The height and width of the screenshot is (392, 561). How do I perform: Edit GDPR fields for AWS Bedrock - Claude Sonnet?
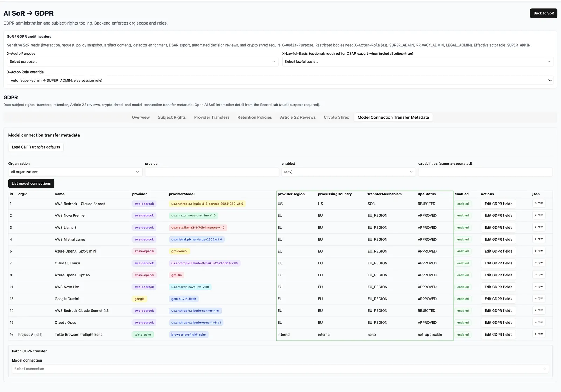(x=498, y=204)
